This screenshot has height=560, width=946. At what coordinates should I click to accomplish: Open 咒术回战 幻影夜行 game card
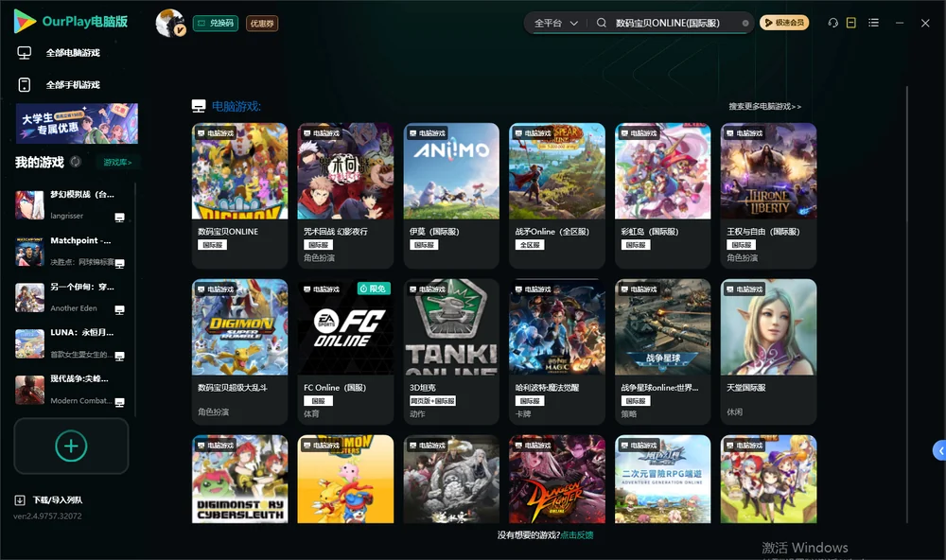pos(345,195)
